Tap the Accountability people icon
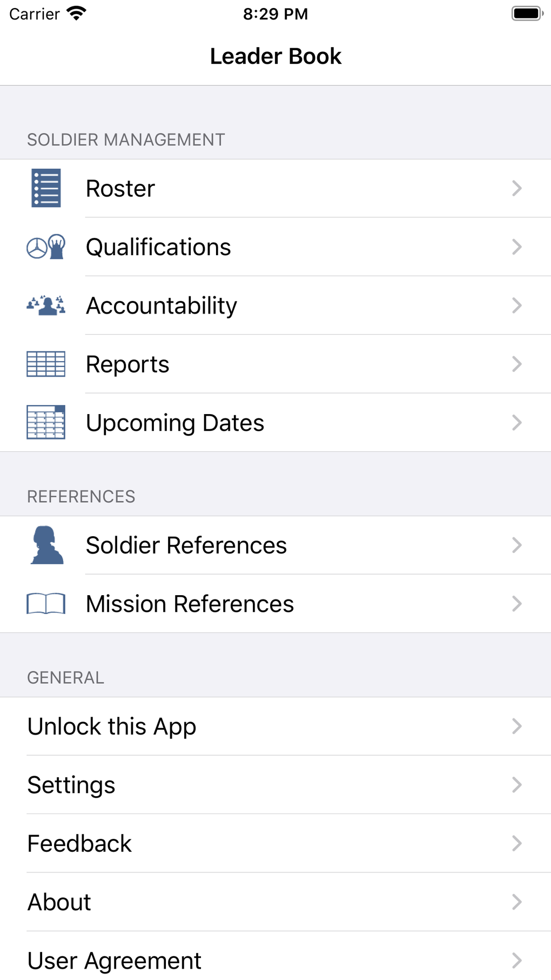The image size is (551, 980). [46, 305]
